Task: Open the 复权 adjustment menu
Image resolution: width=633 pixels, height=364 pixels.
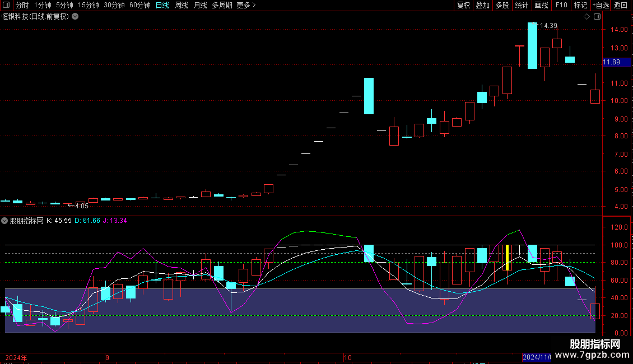Action: 463,5
